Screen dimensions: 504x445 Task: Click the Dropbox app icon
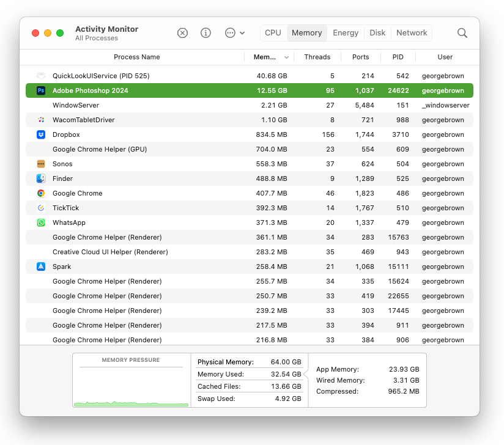click(41, 134)
